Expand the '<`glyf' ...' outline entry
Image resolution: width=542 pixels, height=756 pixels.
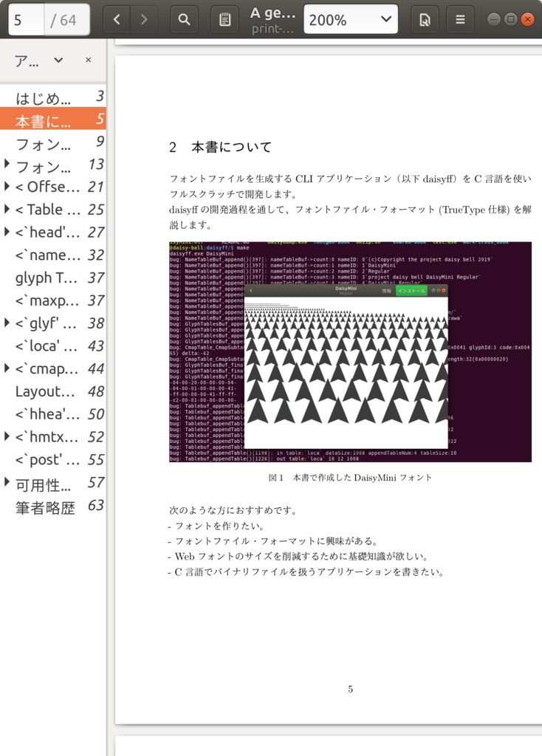click(x=7, y=323)
